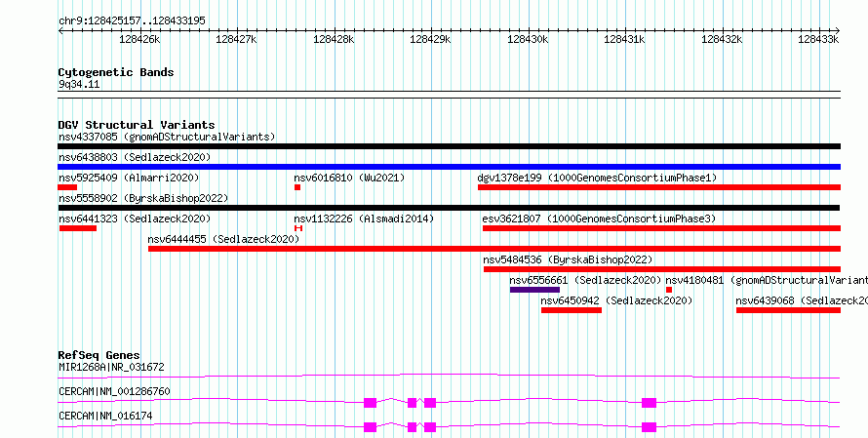Select the tiny red nsv1132226 glyph
868x438 pixels.
(298, 228)
